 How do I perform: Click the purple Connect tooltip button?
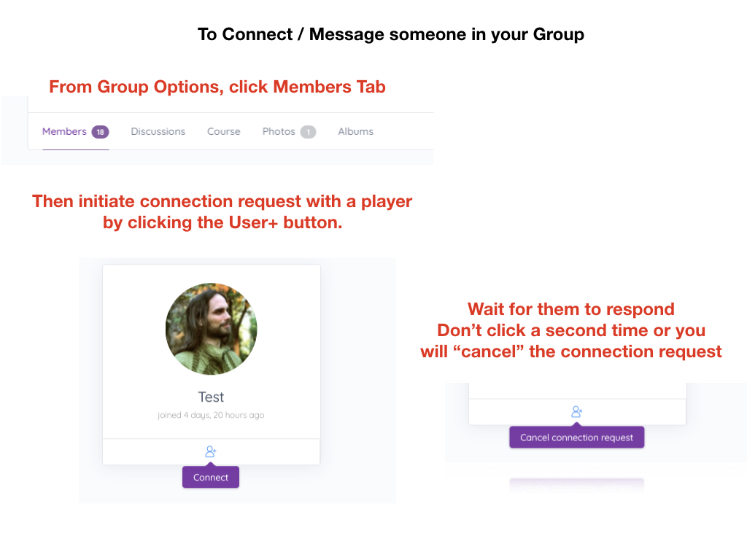(211, 477)
